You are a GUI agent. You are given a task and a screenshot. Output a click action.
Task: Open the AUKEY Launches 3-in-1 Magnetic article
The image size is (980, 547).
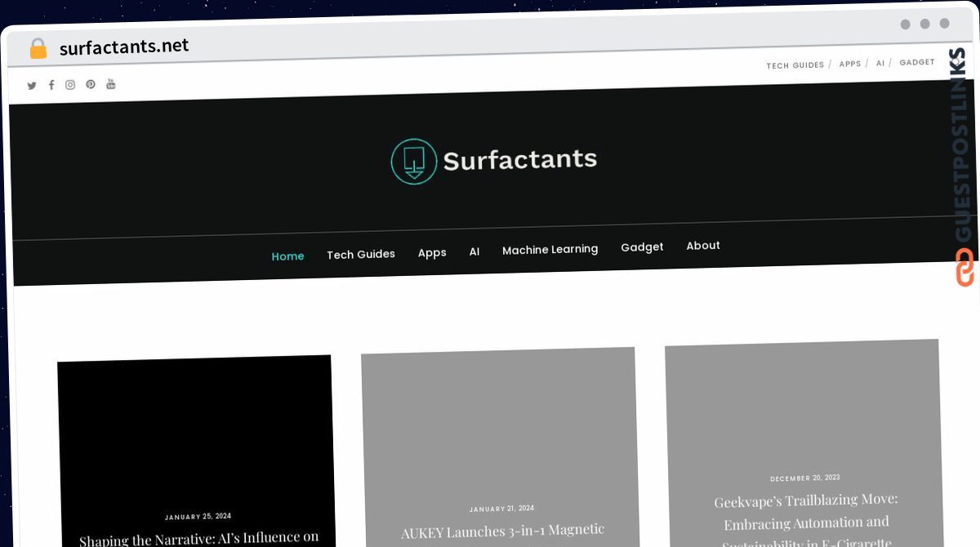(x=502, y=531)
